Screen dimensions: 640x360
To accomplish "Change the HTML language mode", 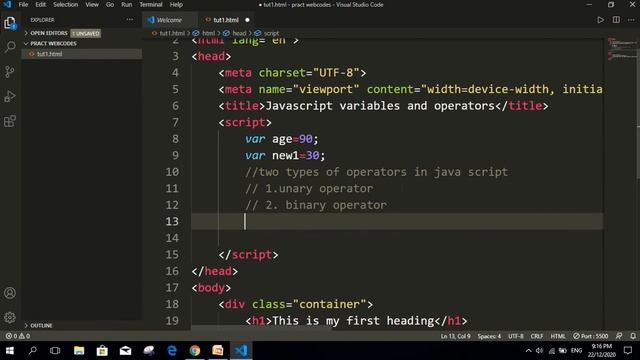I will tap(558, 336).
